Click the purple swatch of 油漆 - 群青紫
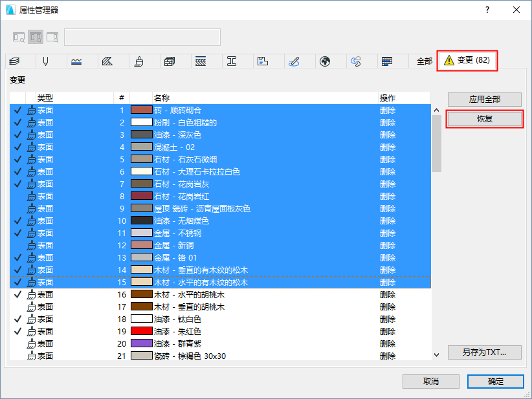Viewport: 532px width, 399px height. point(142,343)
